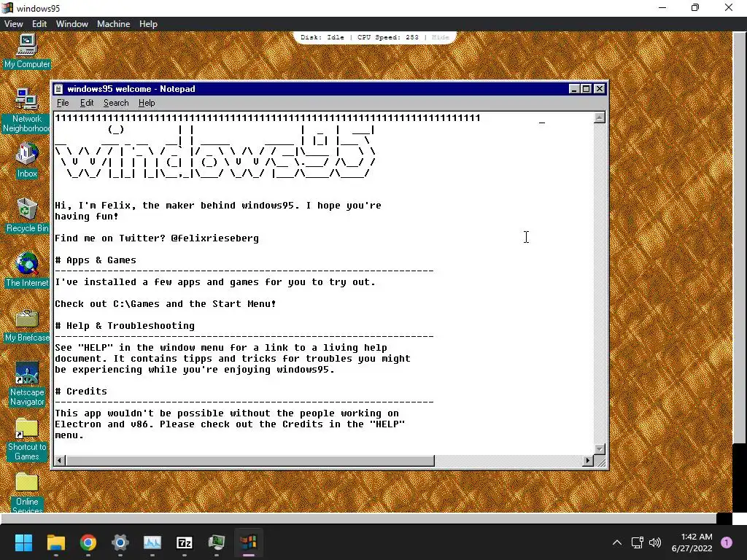This screenshot has height=560, width=747.
Task: Click the emulator window's bottom horizontal scrollbar
Action: (358, 518)
